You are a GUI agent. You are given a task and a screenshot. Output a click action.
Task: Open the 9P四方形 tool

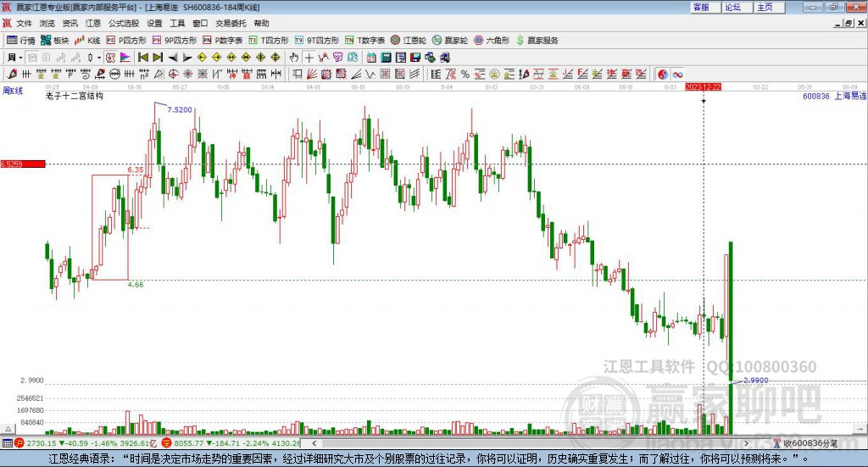[x=175, y=41]
